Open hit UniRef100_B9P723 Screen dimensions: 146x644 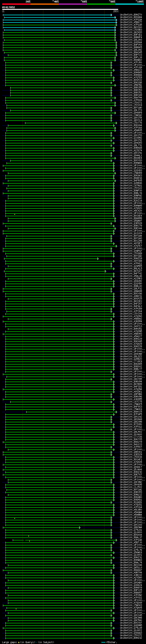[131, 55]
